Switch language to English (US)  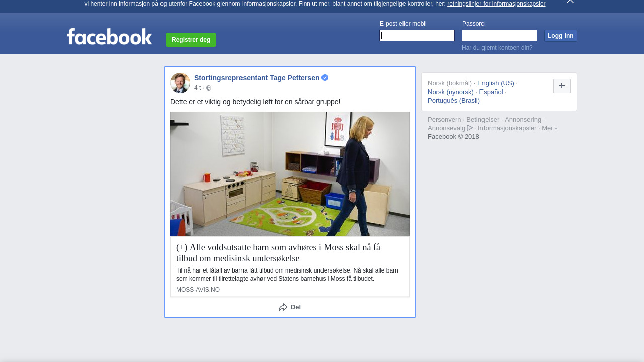(x=496, y=83)
